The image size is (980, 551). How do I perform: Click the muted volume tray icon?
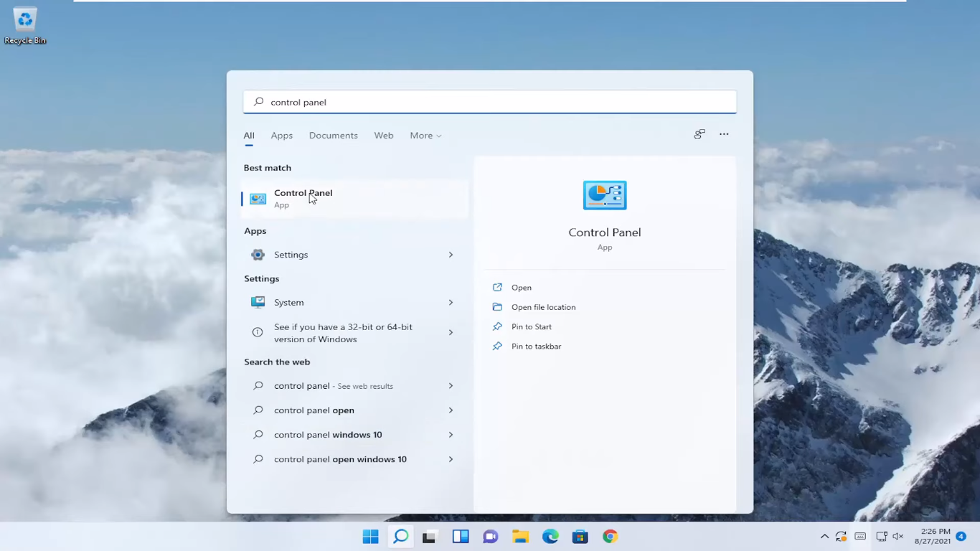click(x=898, y=537)
